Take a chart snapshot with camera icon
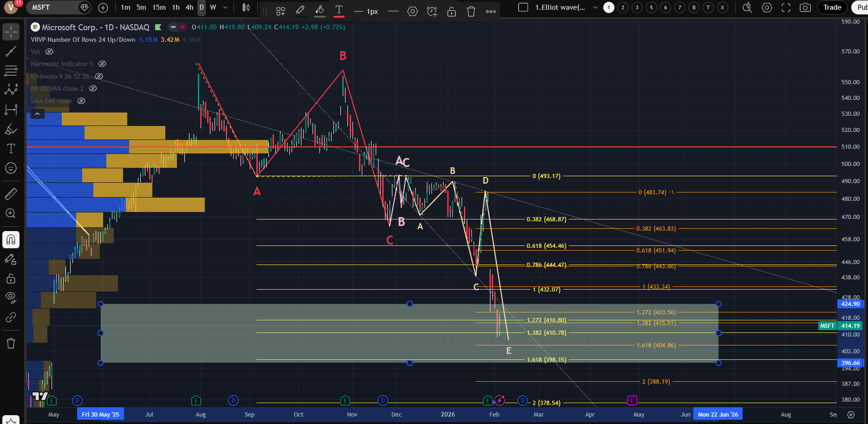The height and width of the screenshot is (424, 868). (x=805, y=7)
